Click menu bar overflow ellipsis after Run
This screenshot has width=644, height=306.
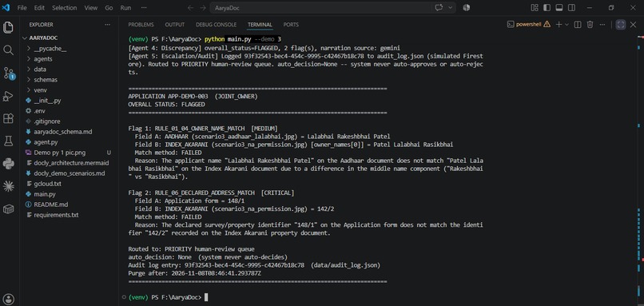[144, 8]
